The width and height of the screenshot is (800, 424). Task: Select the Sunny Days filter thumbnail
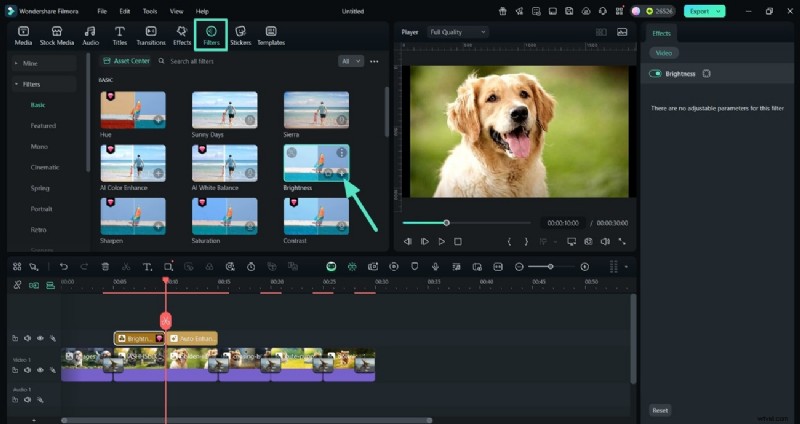click(x=224, y=109)
